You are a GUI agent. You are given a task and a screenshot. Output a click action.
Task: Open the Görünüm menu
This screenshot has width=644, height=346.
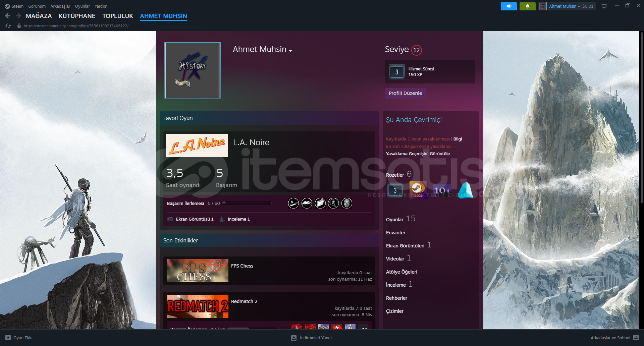click(x=37, y=6)
